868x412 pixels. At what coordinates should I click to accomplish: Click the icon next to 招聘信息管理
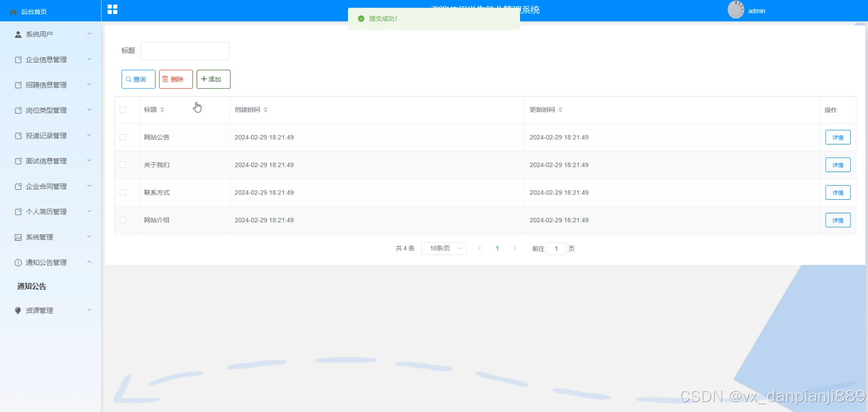coord(18,85)
